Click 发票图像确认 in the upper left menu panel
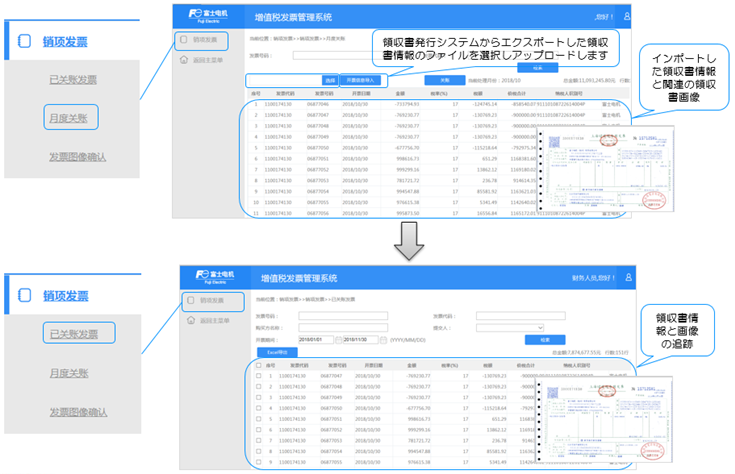 tap(77, 157)
